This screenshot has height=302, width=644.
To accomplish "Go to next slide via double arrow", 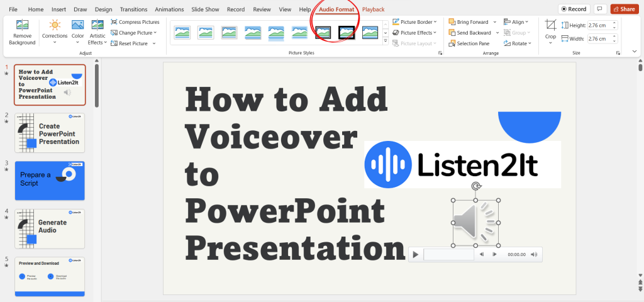I will [x=640, y=289].
